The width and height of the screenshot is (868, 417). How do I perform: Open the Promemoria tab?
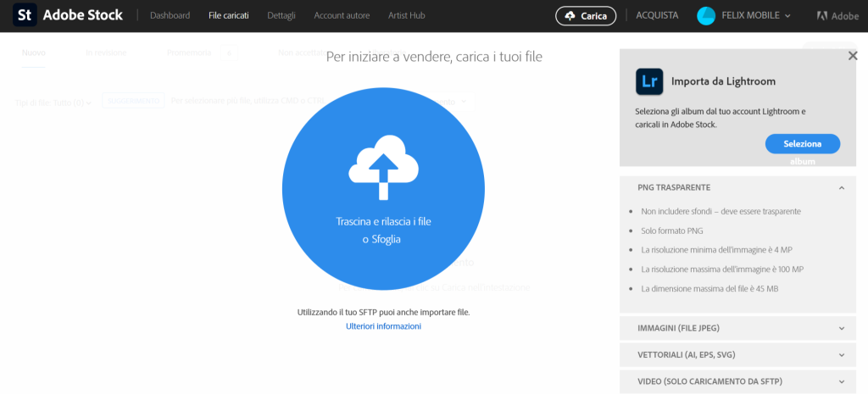tap(189, 53)
